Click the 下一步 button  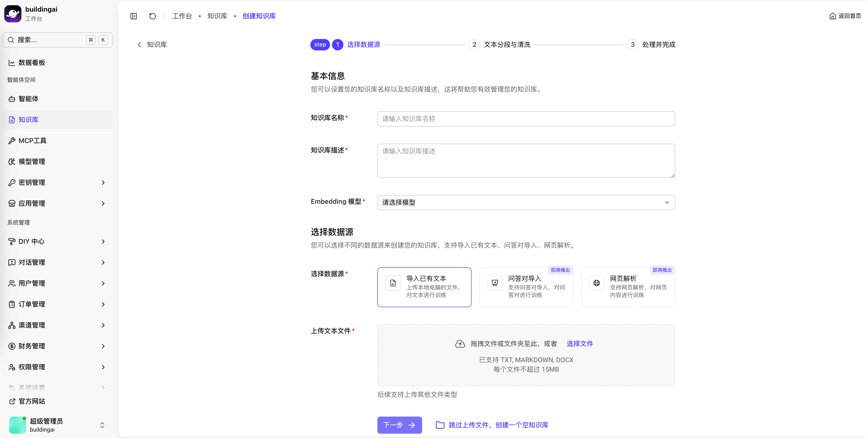(399, 425)
